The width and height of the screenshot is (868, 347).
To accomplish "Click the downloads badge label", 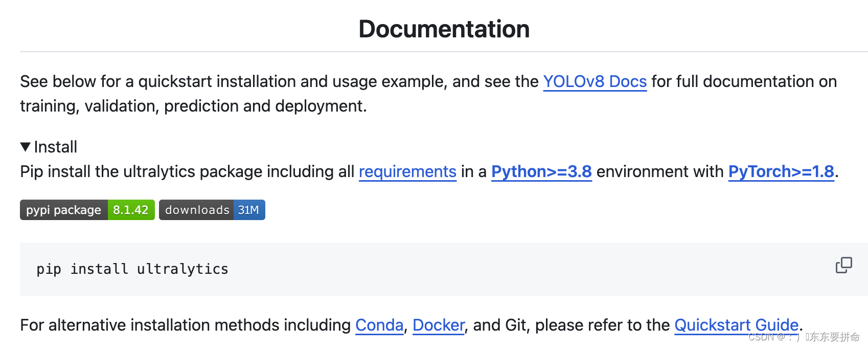I will (197, 210).
